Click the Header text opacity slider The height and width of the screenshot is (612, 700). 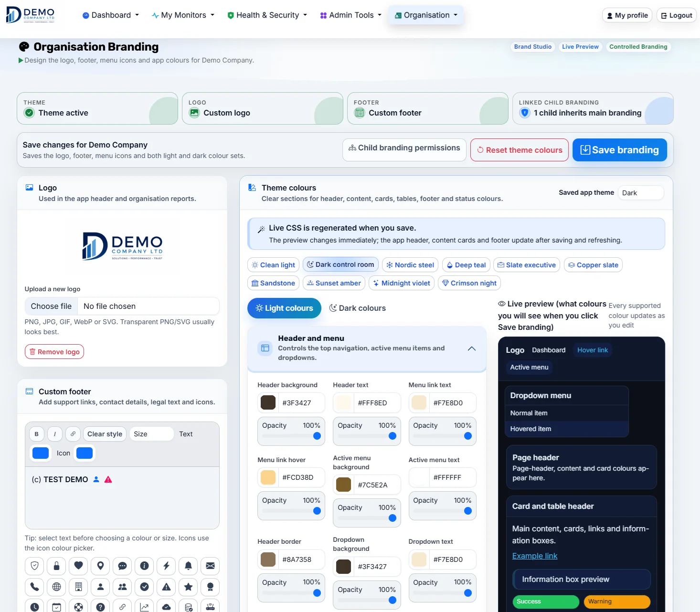(x=367, y=436)
